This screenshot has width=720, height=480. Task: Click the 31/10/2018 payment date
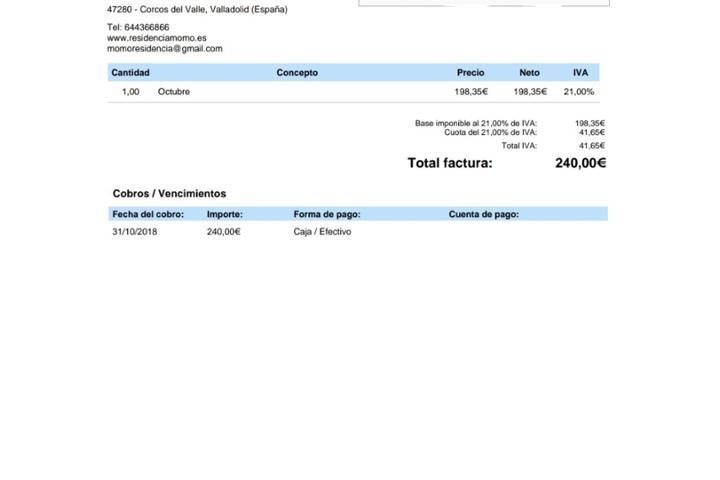point(135,232)
